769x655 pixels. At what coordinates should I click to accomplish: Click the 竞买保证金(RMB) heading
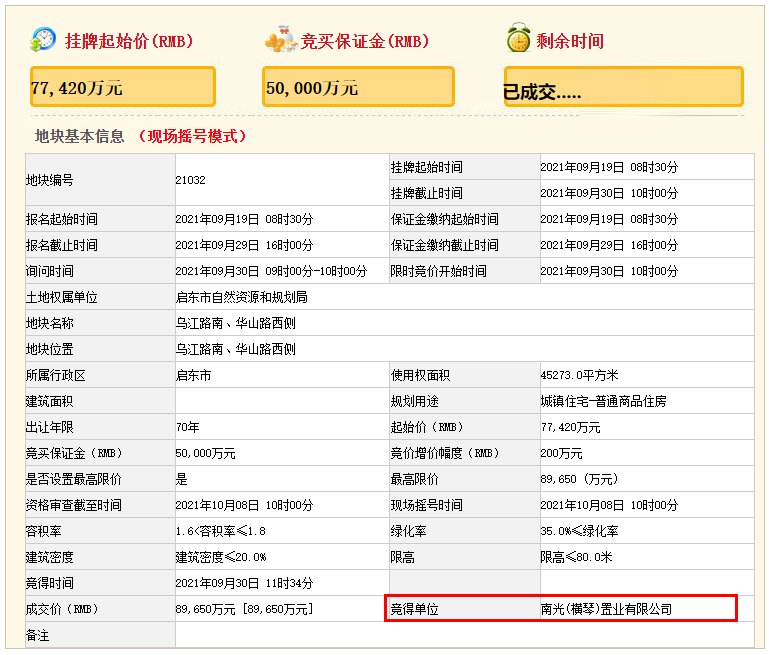coord(364,41)
